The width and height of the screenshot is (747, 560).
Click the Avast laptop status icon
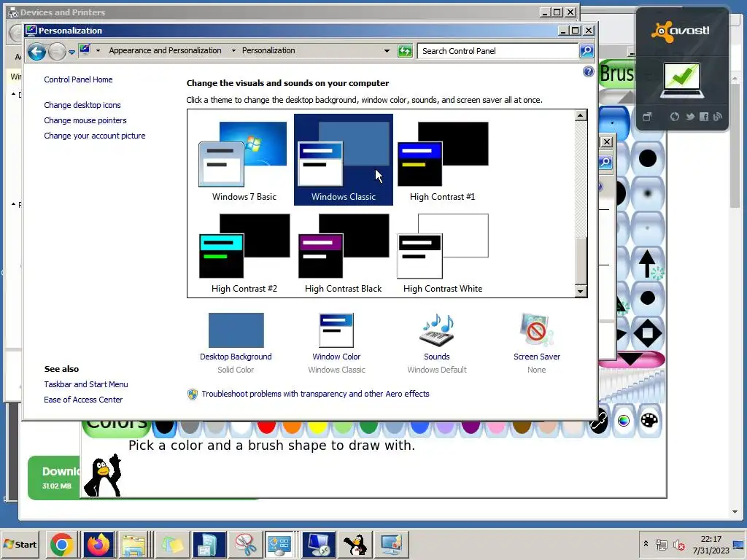(682, 80)
